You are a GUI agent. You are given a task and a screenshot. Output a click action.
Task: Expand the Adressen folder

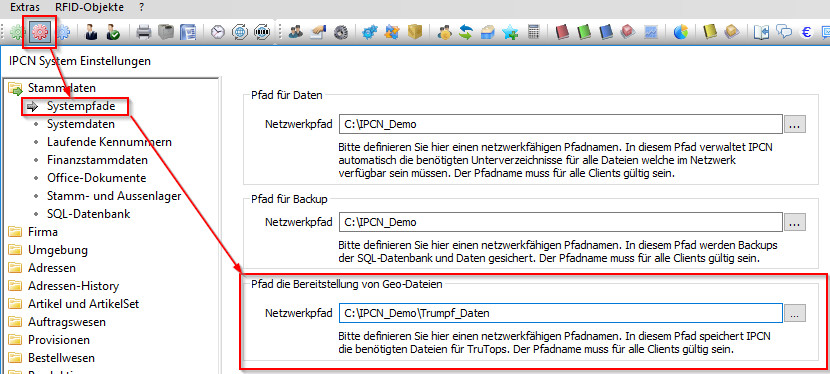[x=15, y=268]
